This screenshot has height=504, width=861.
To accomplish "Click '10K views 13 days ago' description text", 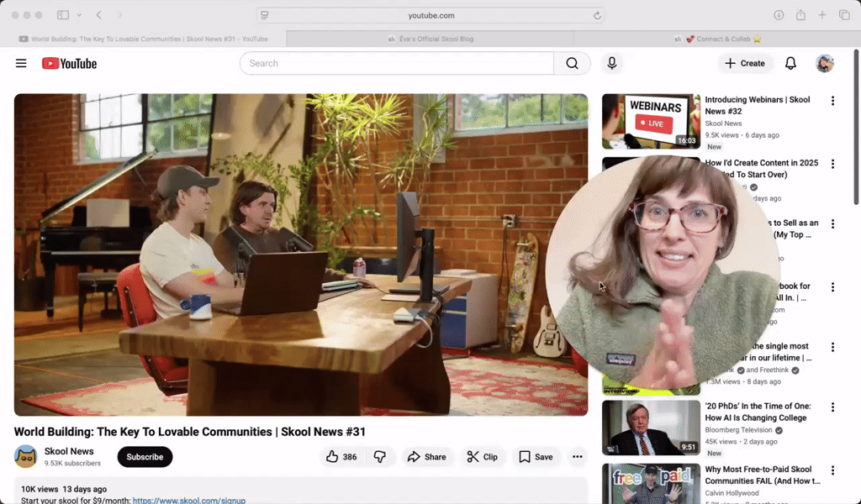I will 64,489.
